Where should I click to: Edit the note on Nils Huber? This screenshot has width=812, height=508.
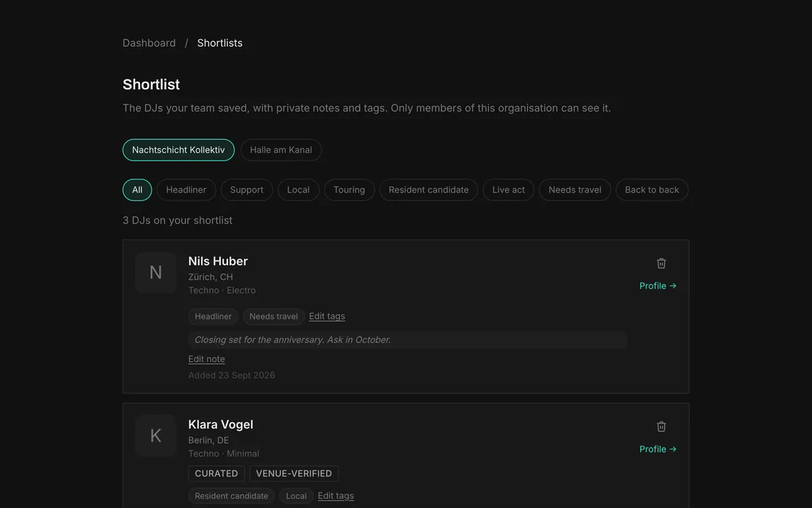pos(206,359)
